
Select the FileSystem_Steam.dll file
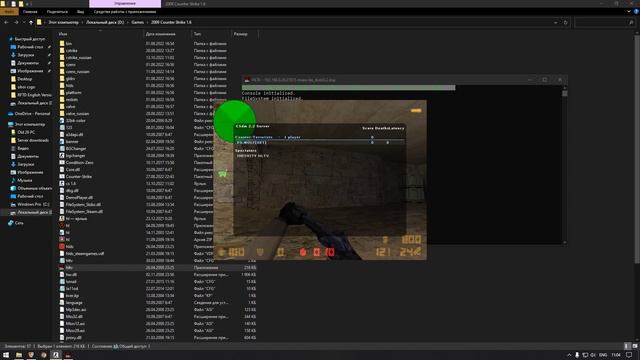tap(84, 211)
